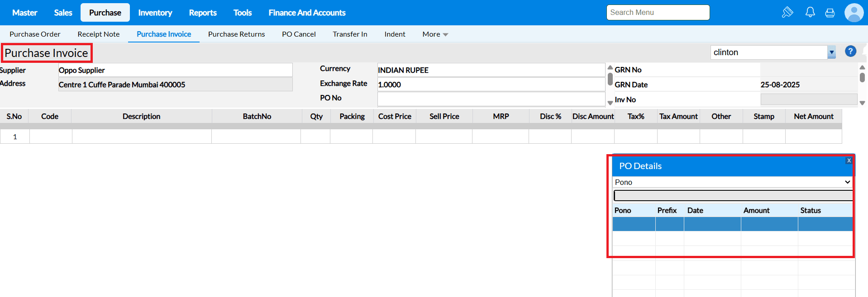This screenshot has height=297, width=868.
Task: Click the PO No input field
Action: click(491, 99)
